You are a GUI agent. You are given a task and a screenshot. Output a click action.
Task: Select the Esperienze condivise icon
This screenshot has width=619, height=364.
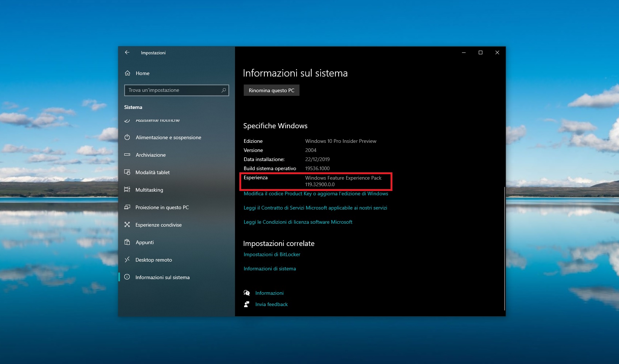coord(127,224)
